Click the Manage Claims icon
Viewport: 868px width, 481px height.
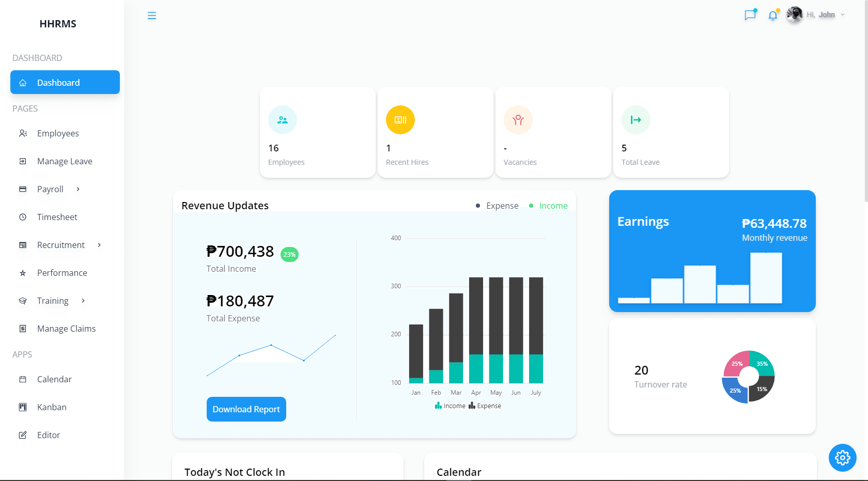click(x=23, y=329)
